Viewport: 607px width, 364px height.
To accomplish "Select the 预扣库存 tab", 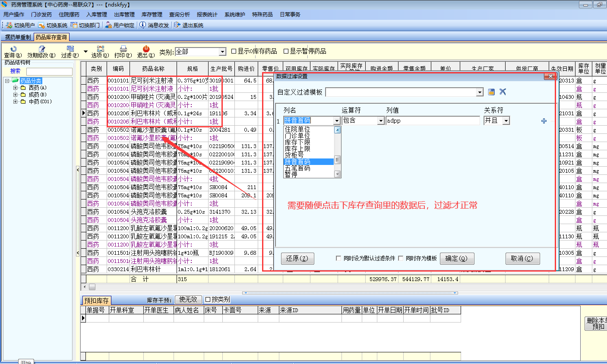I will 97,301.
